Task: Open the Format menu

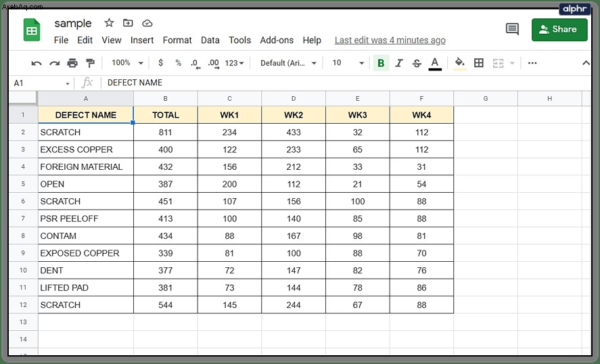Action: point(177,40)
